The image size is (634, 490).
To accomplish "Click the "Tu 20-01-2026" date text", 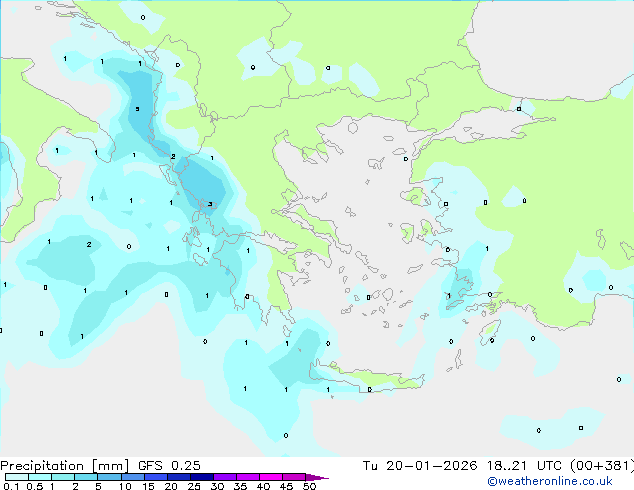I will (420, 466).
